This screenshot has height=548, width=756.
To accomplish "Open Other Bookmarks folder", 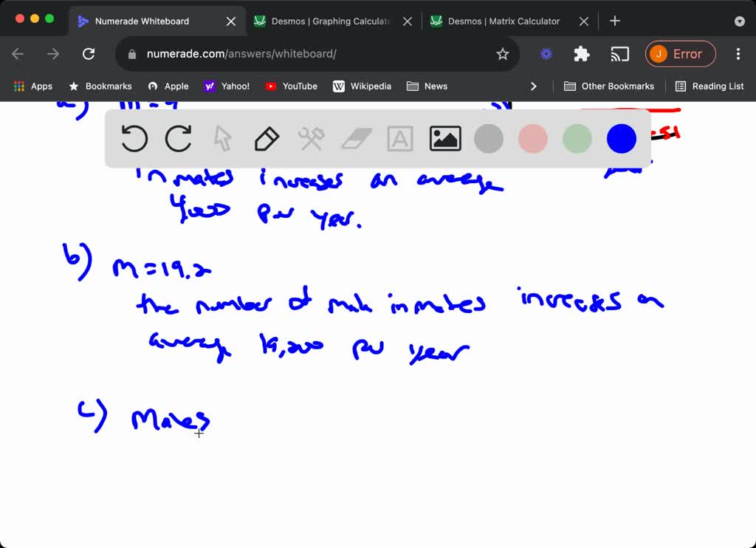I will point(609,86).
